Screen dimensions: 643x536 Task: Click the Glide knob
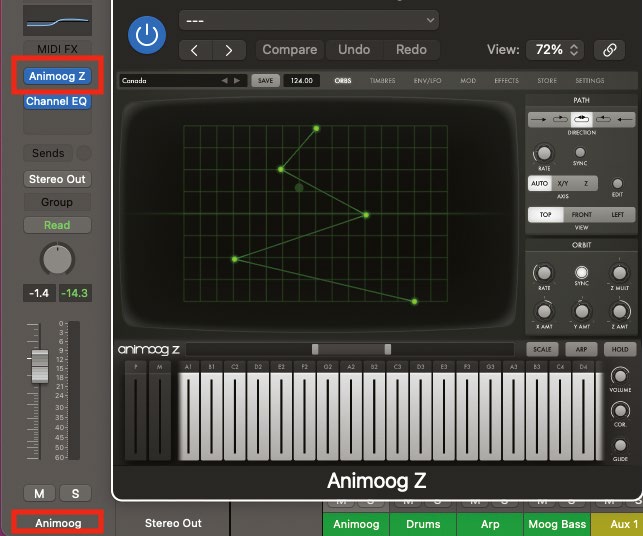click(x=620, y=445)
